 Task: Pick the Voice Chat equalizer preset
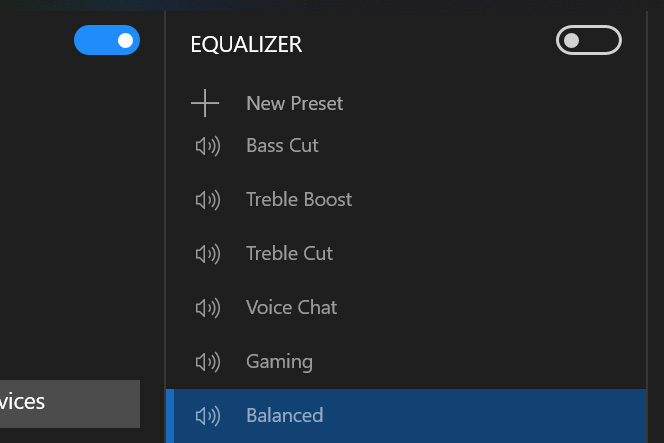click(x=291, y=307)
